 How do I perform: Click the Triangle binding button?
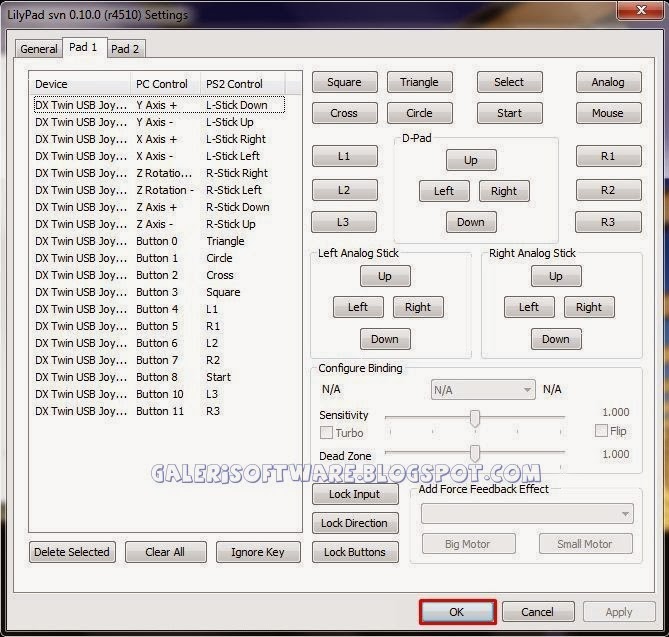pyautogui.click(x=419, y=82)
